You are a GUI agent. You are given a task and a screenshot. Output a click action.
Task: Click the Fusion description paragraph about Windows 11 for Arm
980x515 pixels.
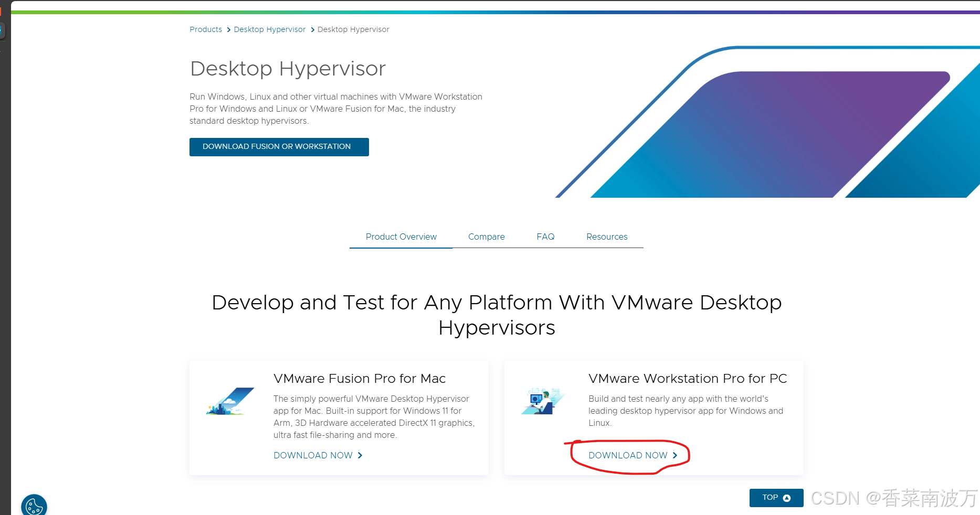pos(374,417)
